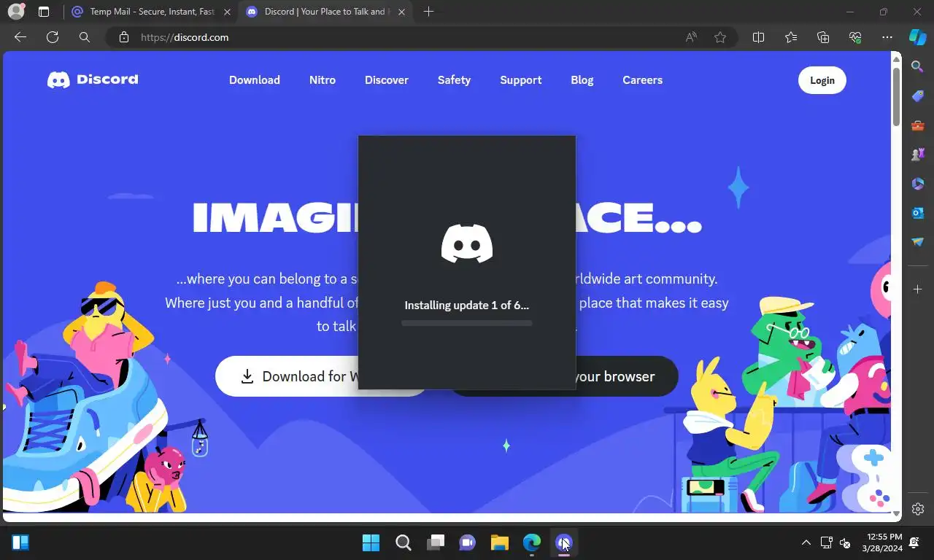Click the Read aloud icon in the address bar
This screenshot has height=560, width=934.
pos(691,37)
